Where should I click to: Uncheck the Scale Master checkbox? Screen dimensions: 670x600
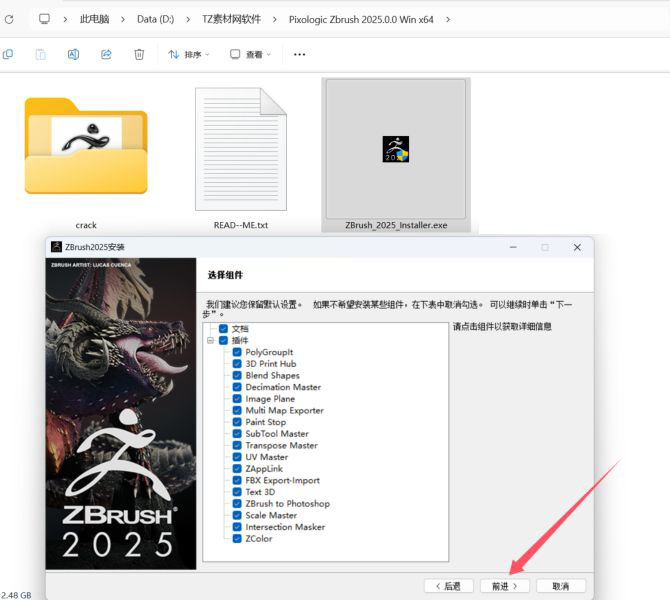(x=237, y=515)
